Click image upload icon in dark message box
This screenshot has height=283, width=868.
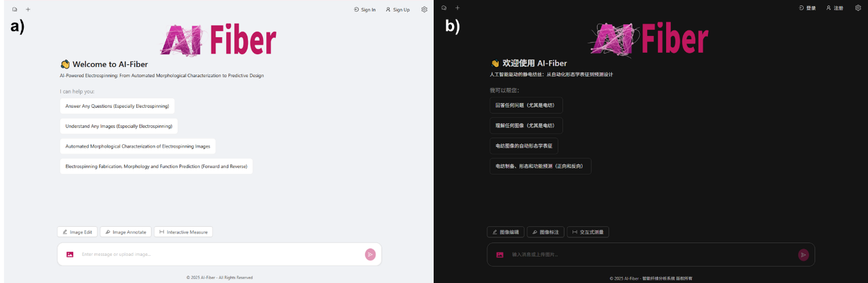[x=500, y=255]
